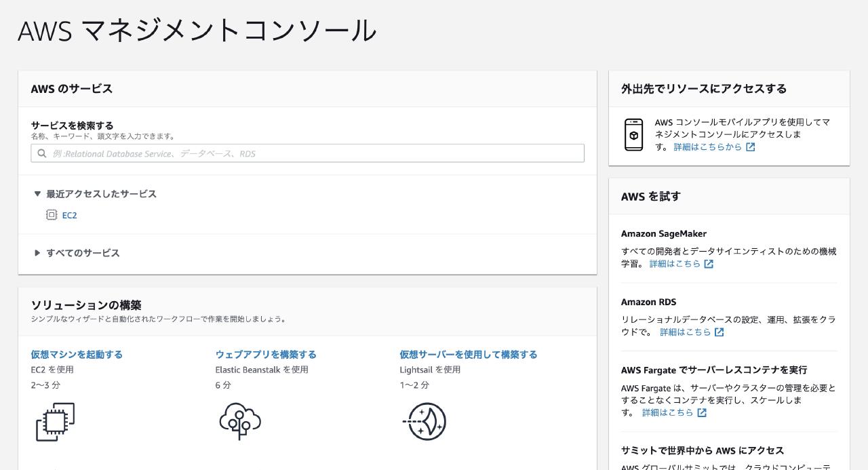Viewport: 868px width, 470px height.
Task: Click external link icon in Amazon RDS section
Action: tap(719, 332)
